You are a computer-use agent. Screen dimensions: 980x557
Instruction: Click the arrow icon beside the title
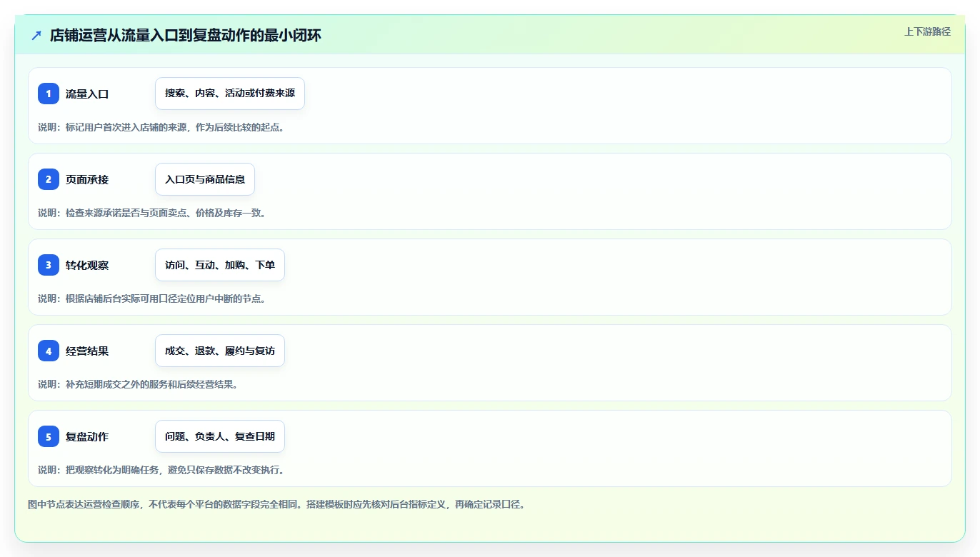coord(36,35)
